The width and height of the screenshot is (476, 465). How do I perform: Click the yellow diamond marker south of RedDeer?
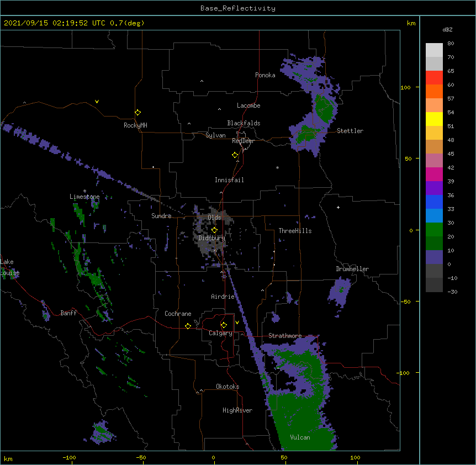(x=235, y=155)
